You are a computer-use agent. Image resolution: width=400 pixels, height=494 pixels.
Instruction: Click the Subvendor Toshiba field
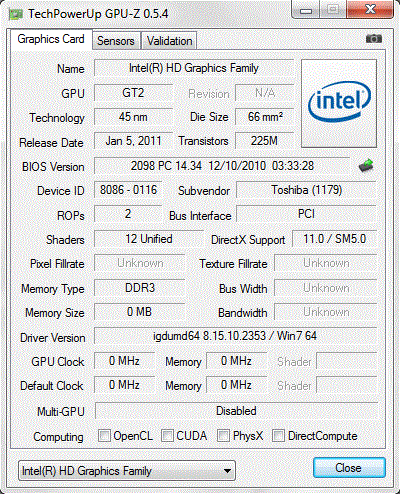coord(306,190)
